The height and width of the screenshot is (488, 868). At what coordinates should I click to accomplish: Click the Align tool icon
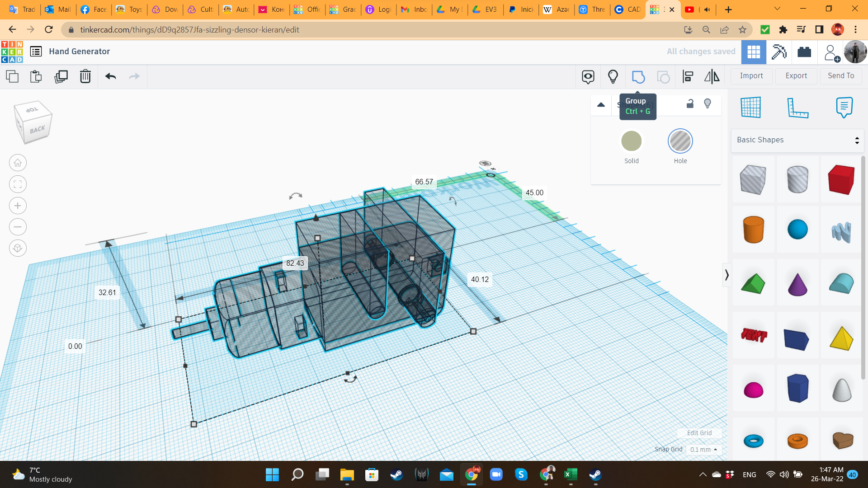point(688,77)
